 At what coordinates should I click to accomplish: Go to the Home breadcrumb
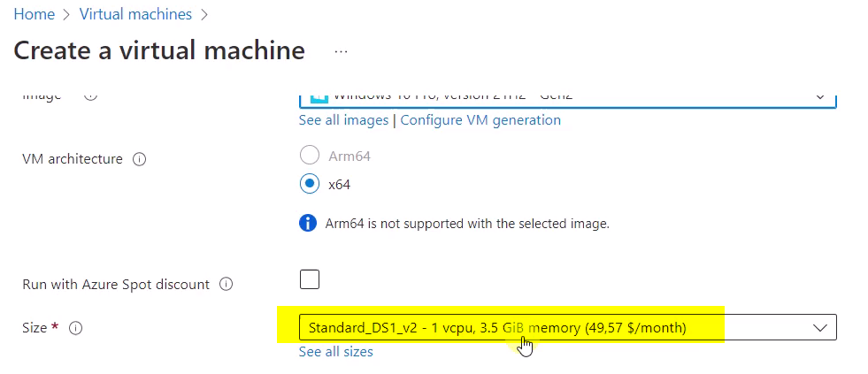tap(35, 14)
